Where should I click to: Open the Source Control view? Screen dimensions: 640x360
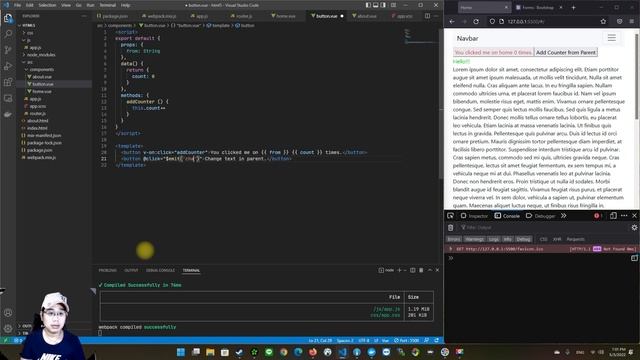tap(8, 50)
